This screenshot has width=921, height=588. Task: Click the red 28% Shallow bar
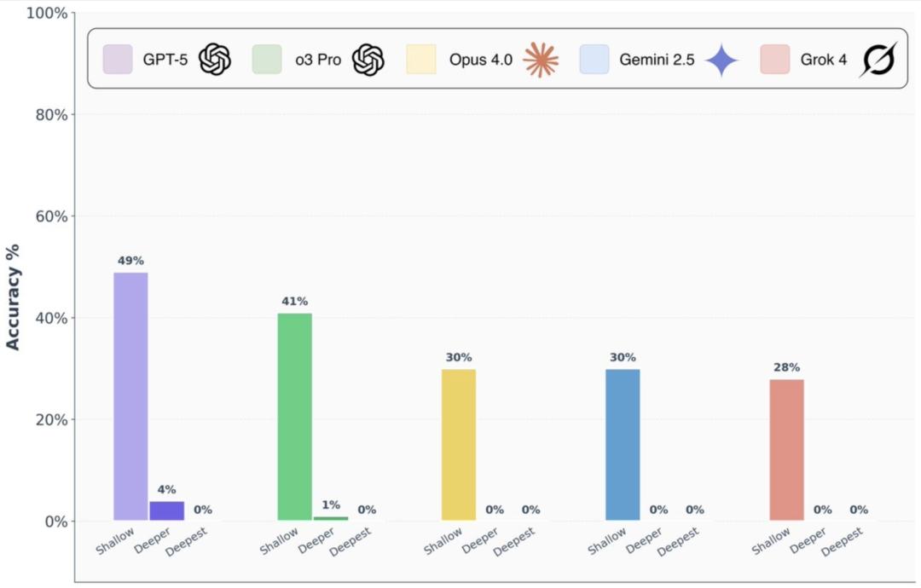click(786, 449)
